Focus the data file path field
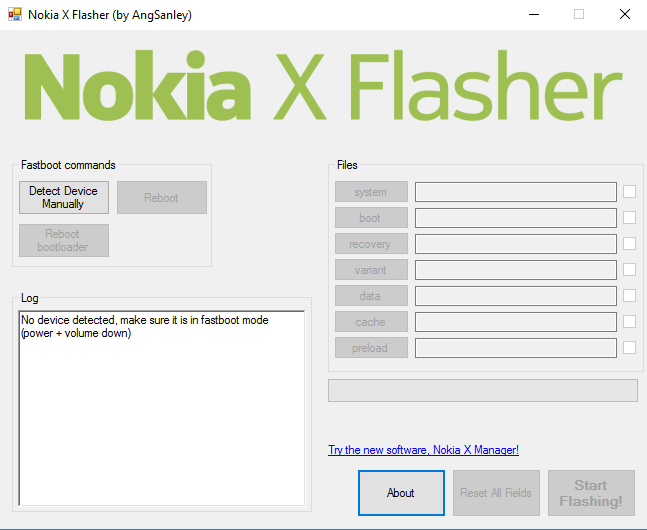 pyautogui.click(x=516, y=296)
